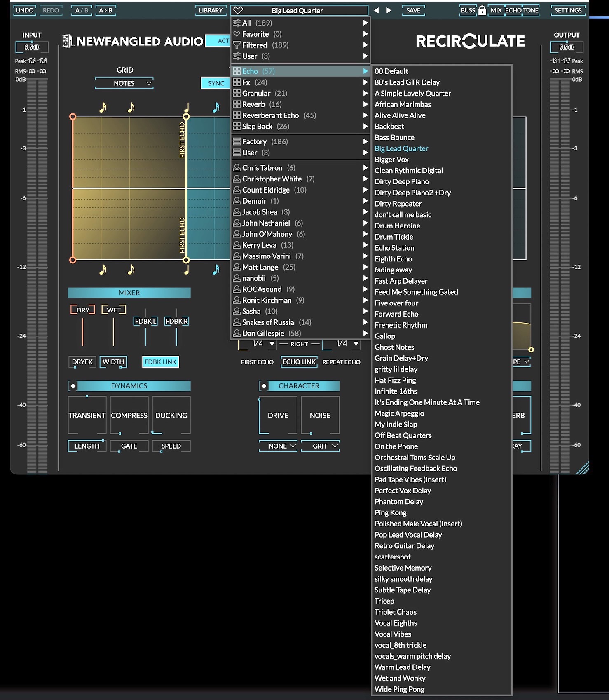Image resolution: width=609 pixels, height=700 pixels.
Task: Click the grid icon next to Reverb (16)
Action: tap(237, 104)
